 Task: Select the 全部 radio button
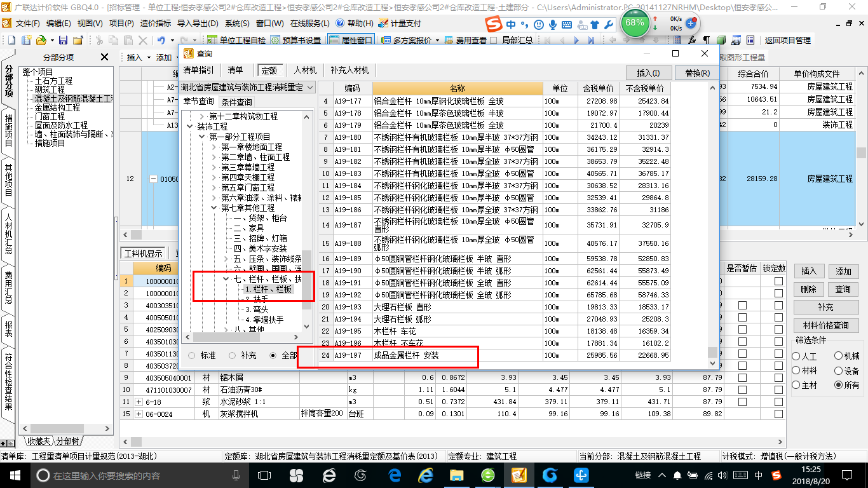click(x=274, y=356)
